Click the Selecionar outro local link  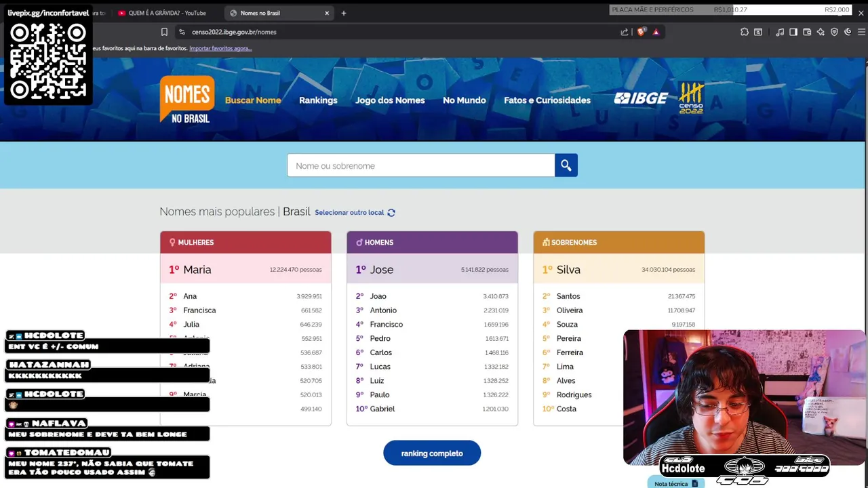(349, 213)
